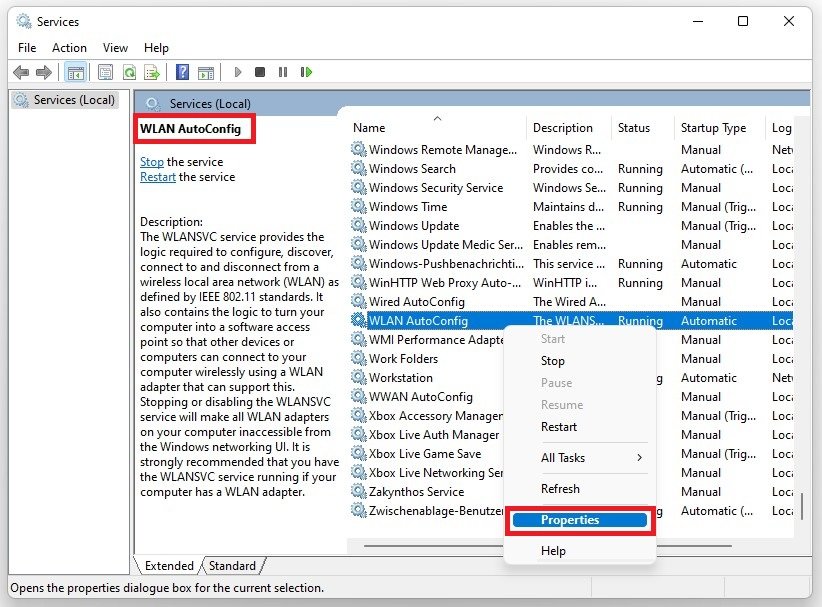Click the Pause Service toolbar icon
The height and width of the screenshot is (607, 822).
click(x=283, y=72)
